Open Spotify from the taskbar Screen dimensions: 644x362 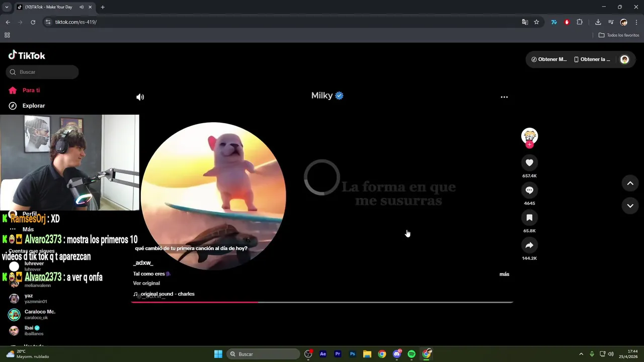[412, 354]
